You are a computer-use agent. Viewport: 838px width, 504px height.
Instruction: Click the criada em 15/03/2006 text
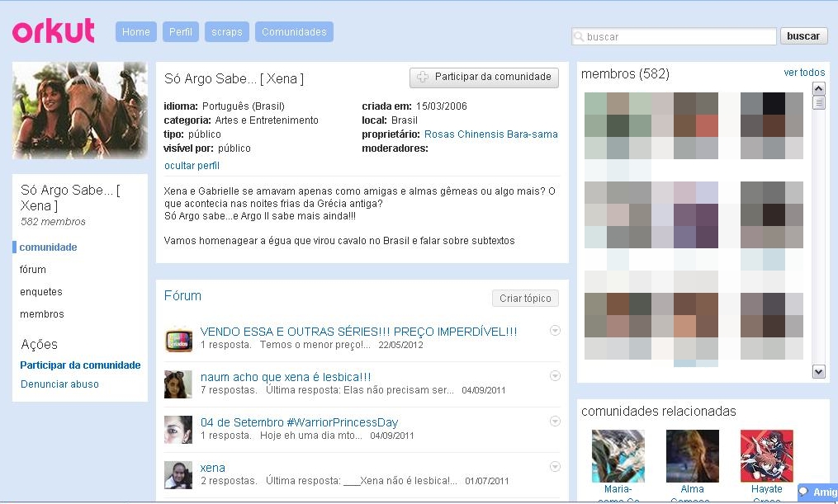point(414,106)
